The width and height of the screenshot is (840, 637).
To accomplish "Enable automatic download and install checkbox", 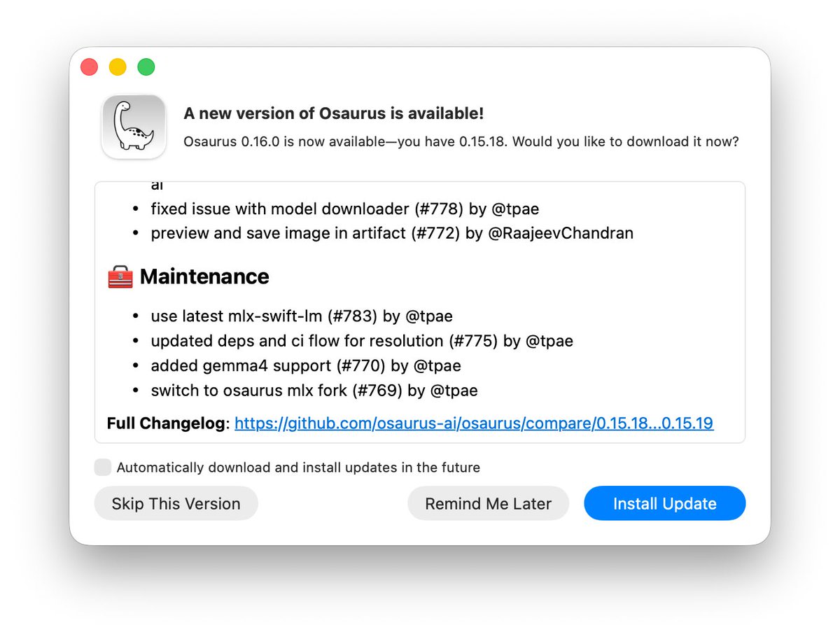I will pos(103,468).
